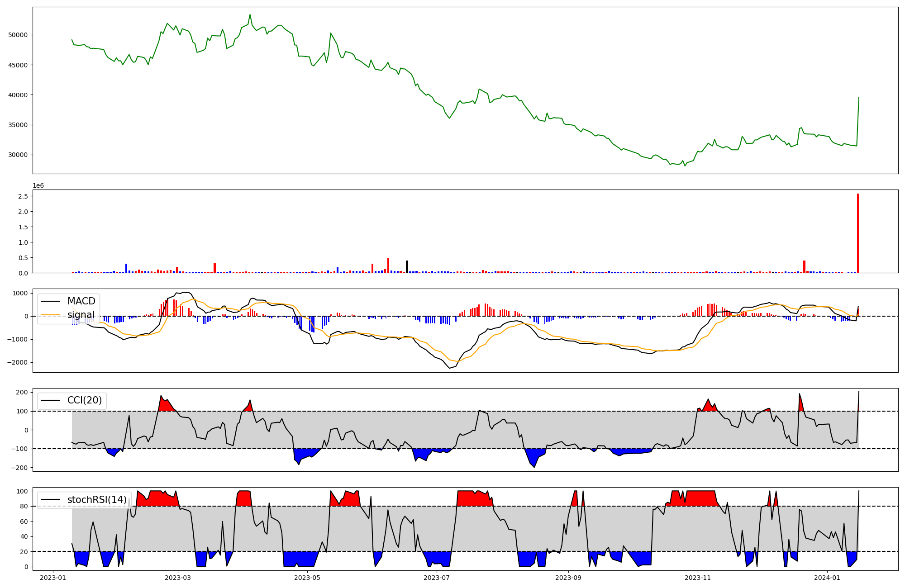
Task: Select the 2023-05 x-axis label
Action: [x=307, y=577]
